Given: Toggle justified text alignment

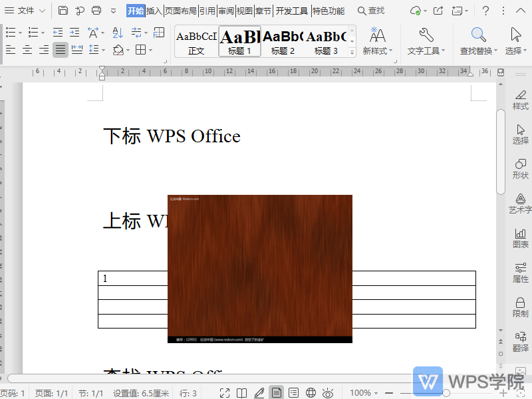Looking at the screenshot, I should pyautogui.click(x=61, y=50).
